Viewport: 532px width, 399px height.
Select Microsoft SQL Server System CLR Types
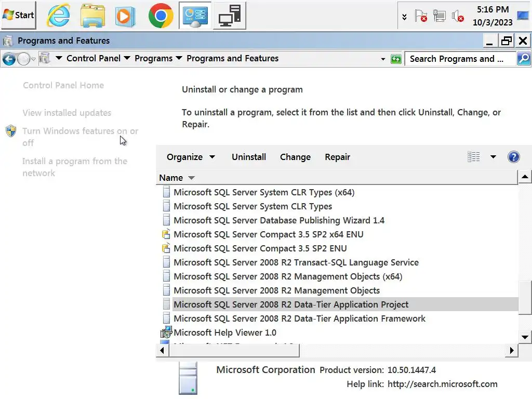coord(253,206)
